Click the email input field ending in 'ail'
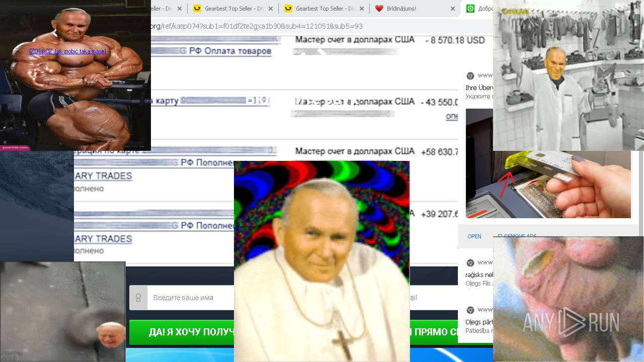Image resolution: width=644 pixels, height=362 pixels. tap(434, 298)
